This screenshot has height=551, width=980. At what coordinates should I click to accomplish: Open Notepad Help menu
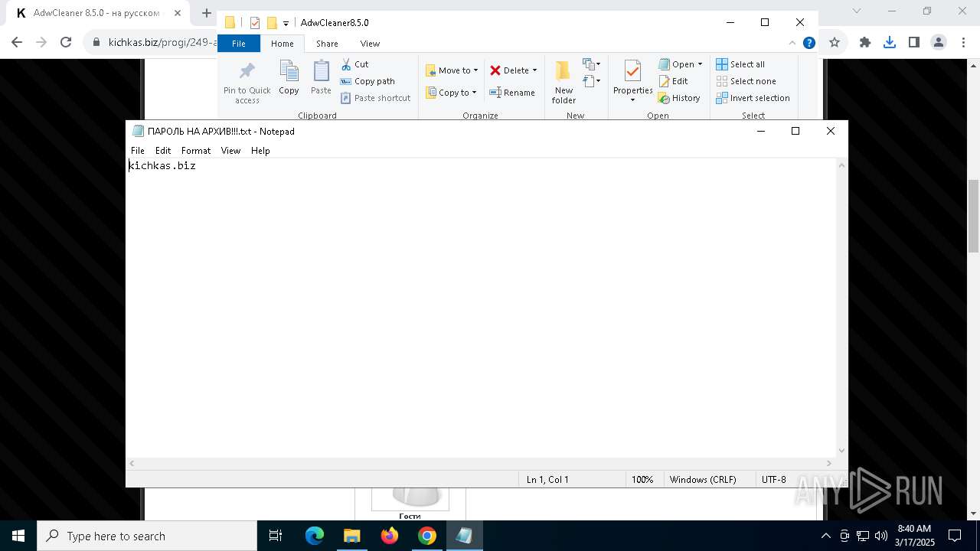pos(260,151)
